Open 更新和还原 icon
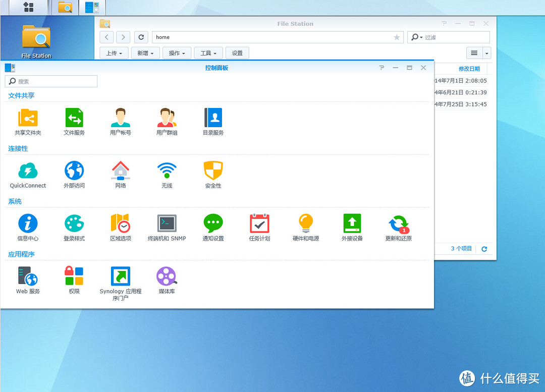This screenshot has width=545, height=392. pyautogui.click(x=398, y=227)
